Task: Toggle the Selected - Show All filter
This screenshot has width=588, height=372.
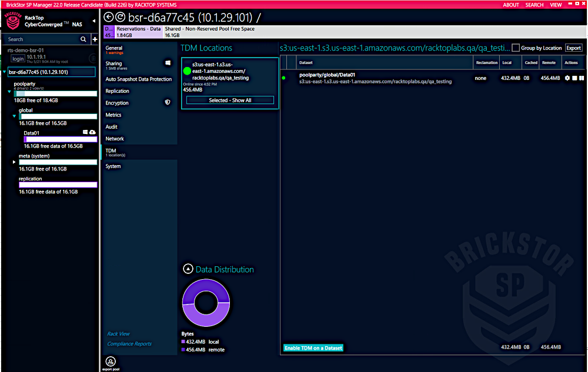Action: click(230, 100)
